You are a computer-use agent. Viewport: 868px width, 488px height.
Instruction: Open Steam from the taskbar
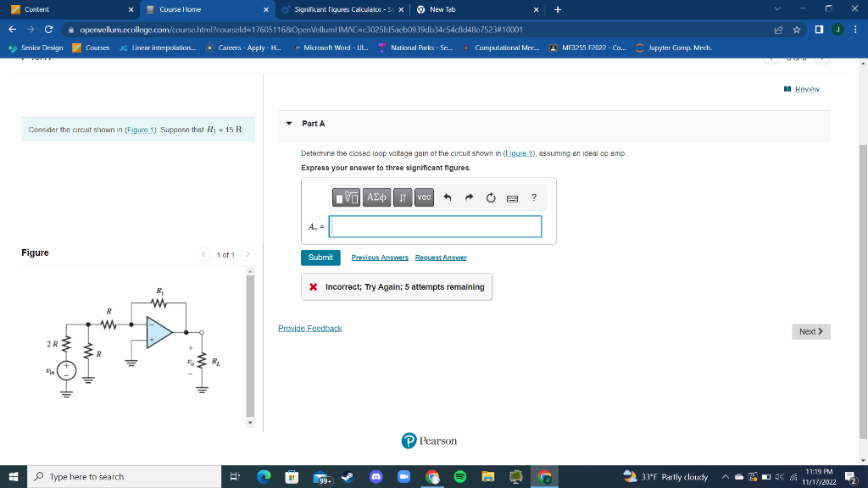pos(348,476)
